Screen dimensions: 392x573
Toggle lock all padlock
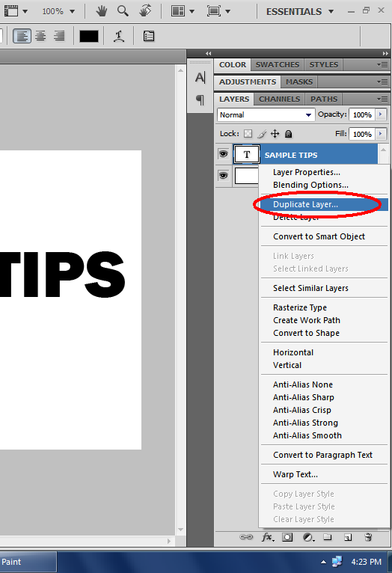point(288,134)
